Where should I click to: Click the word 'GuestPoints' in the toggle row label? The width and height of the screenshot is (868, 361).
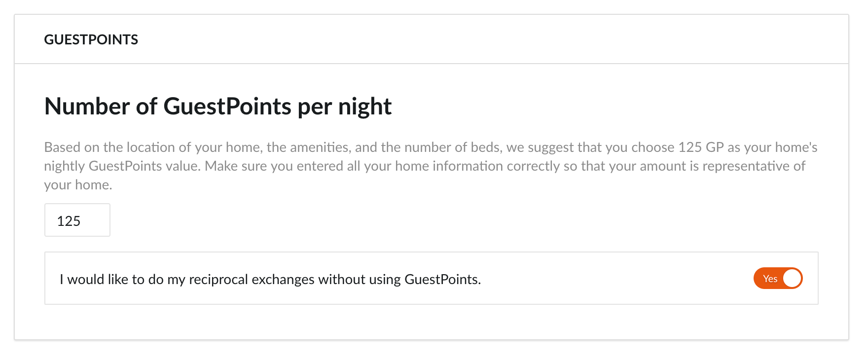point(441,279)
